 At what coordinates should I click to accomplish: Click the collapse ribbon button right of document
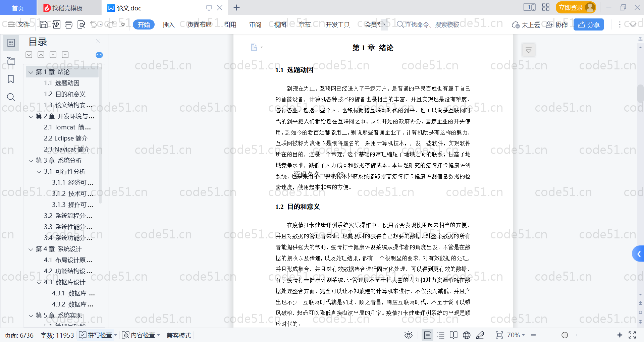(529, 50)
